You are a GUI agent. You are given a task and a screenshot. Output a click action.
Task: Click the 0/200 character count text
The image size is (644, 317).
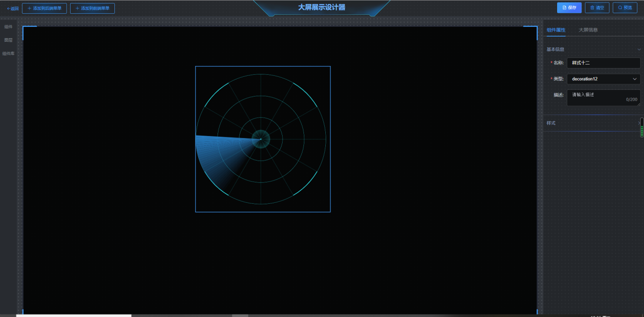(632, 100)
